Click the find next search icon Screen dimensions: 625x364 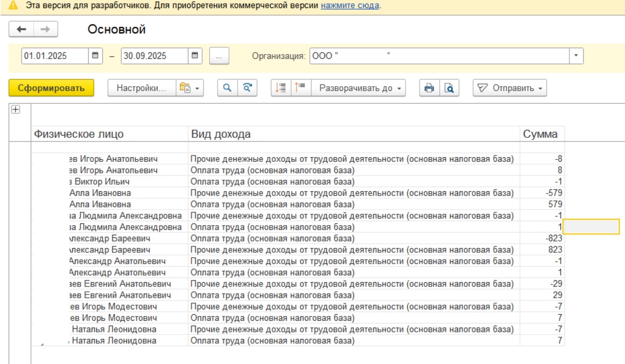247,88
